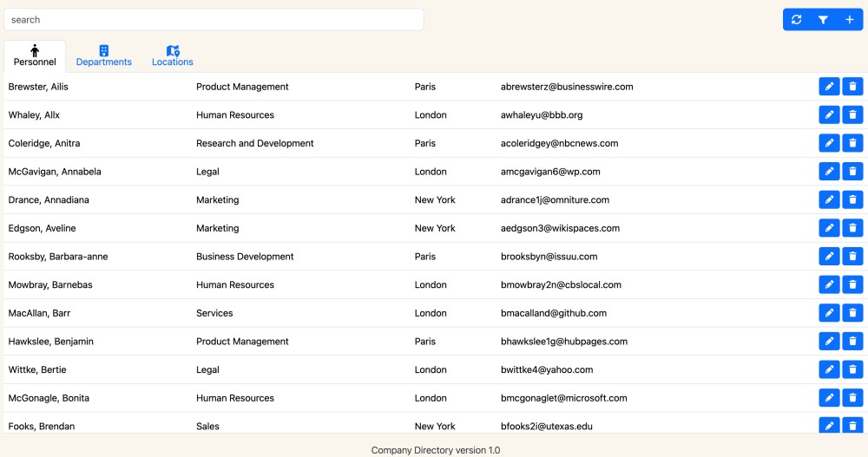Delete Barnebas Mowbray's row via the trash icon

click(x=852, y=284)
